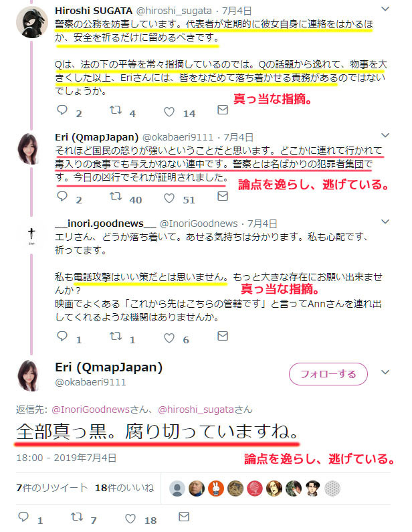412x532 pixels.
Task: Like the main tweet with 18 likes
Action: tap(130, 519)
